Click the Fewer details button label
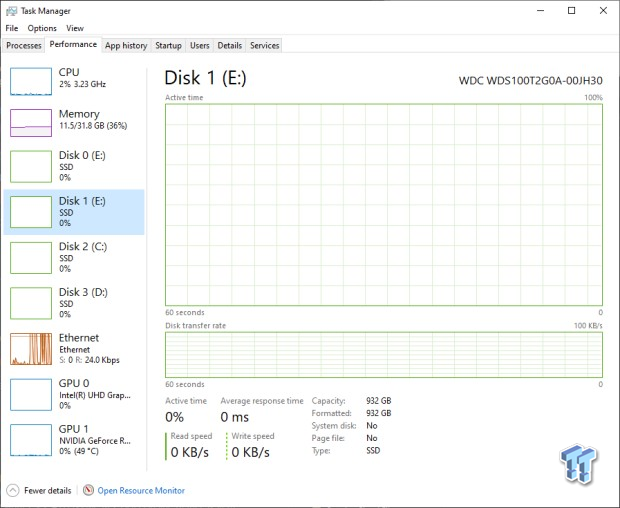This screenshot has height=508, width=620. pos(47,491)
